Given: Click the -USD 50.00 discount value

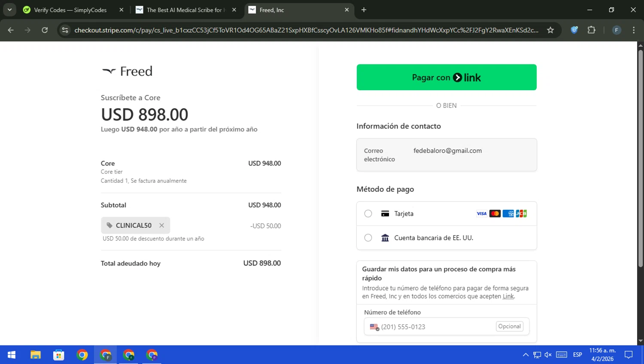Looking at the screenshot, I should click(265, 226).
